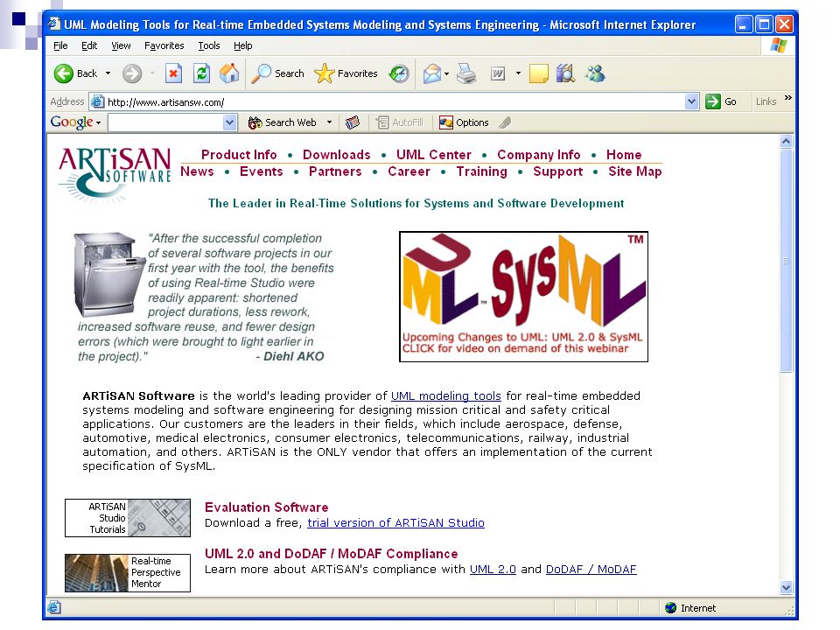Open the History clock icon
840x630 pixels.
coord(399,73)
